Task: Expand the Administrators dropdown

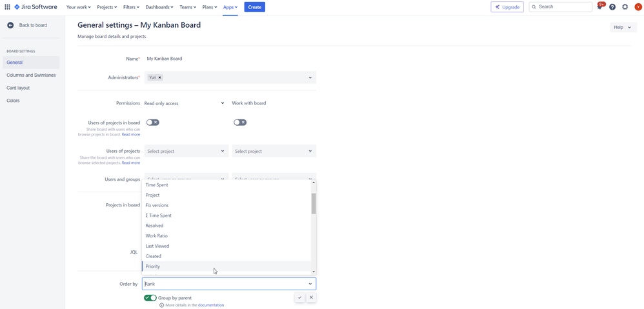Action: click(x=310, y=77)
